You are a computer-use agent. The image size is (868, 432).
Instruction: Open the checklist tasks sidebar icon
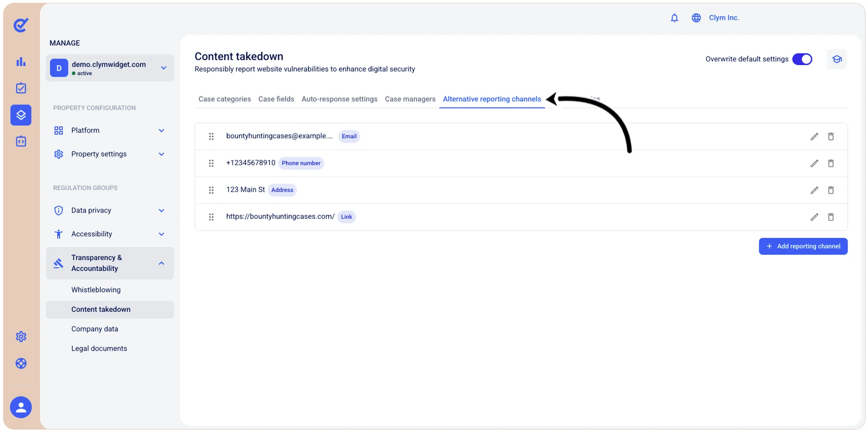[x=21, y=88]
